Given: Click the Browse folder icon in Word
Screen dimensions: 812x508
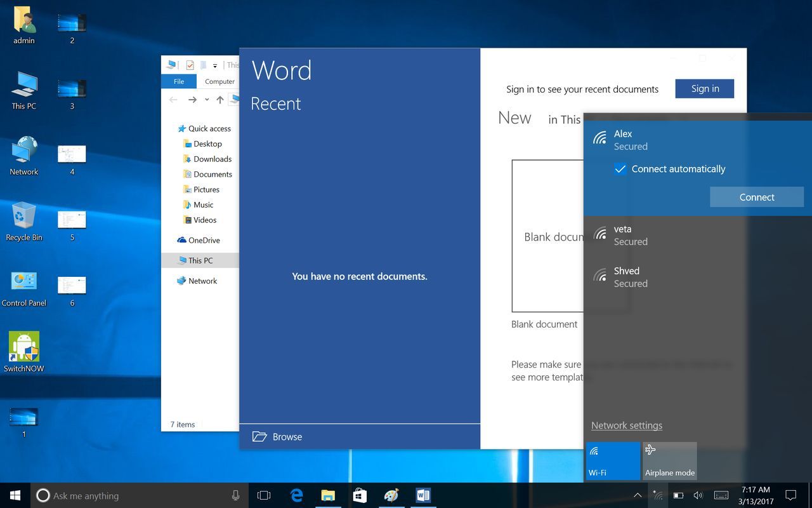Looking at the screenshot, I should [259, 437].
